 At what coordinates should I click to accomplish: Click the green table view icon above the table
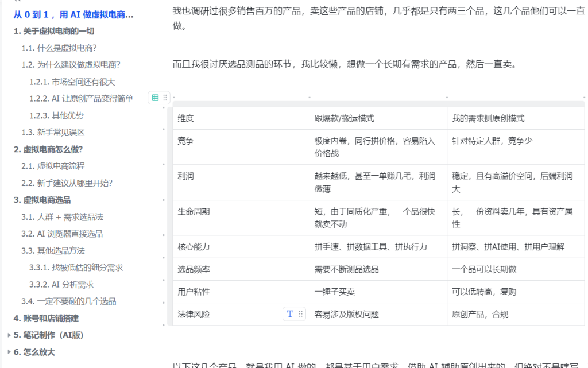[x=154, y=98]
